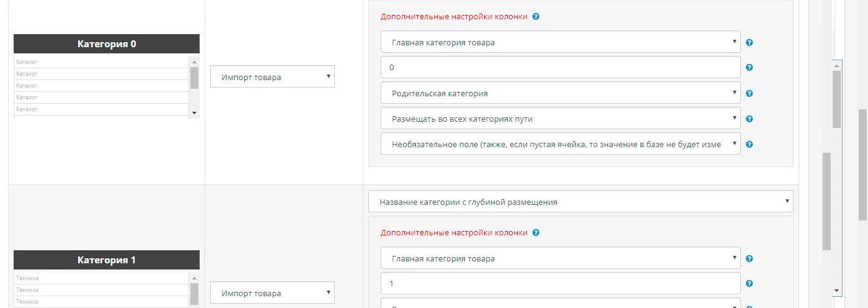Open the 'Необязательное поле' dropdown
The width and height of the screenshot is (868, 308).
pyautogui.click(x=560, y=144)
